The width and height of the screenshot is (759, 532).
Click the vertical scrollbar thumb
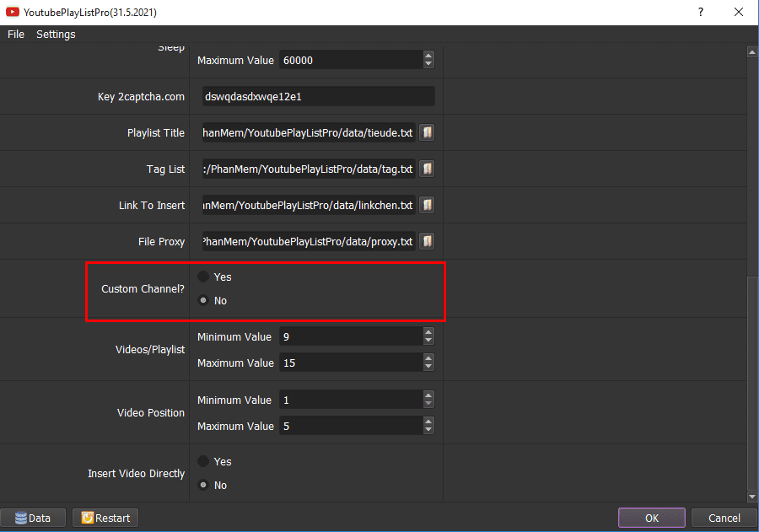coord(752,383)
